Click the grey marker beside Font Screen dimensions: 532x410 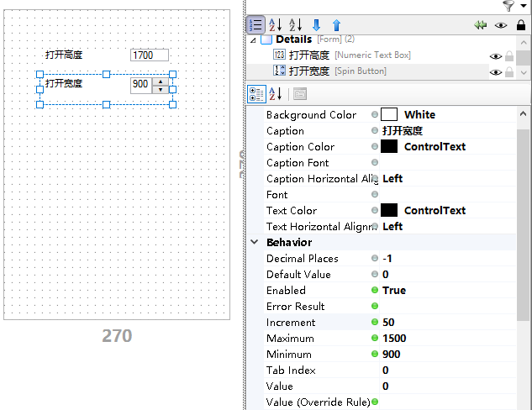point(375,194)
